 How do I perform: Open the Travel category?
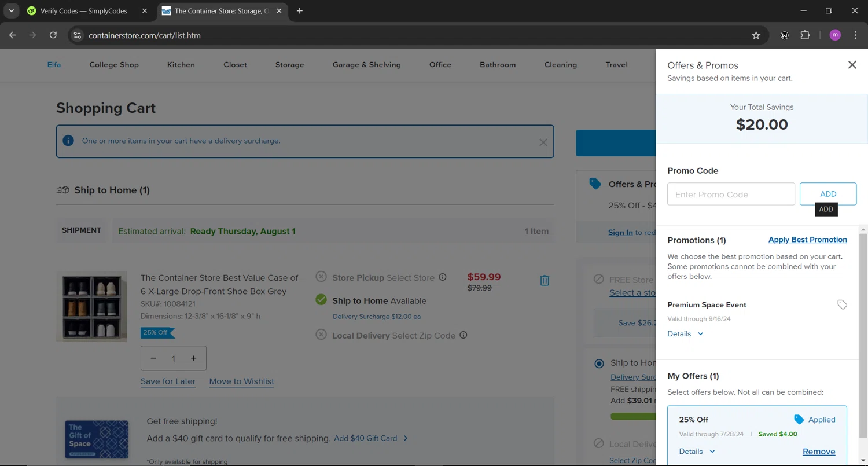[616, 64]
